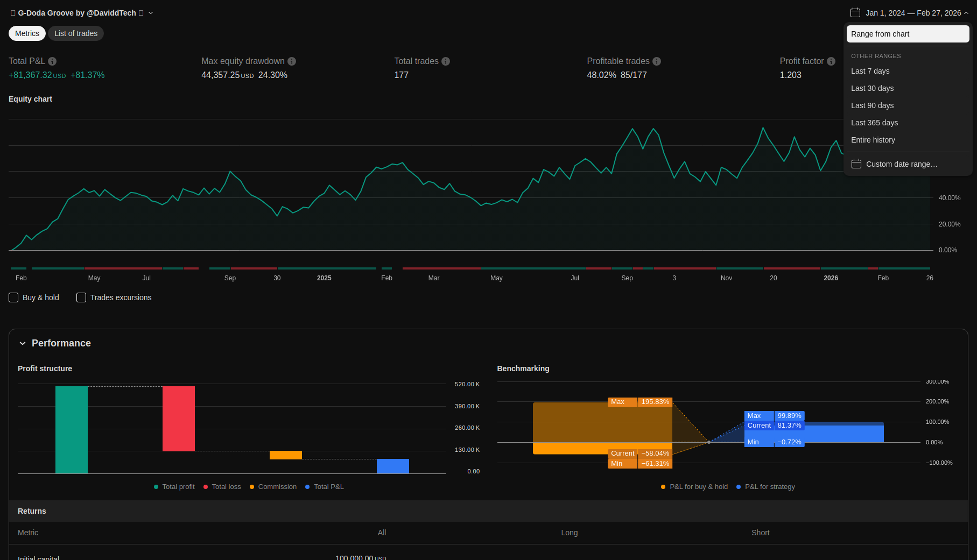Image resolution: width=977 pixels, height=560 pixels.
Task: Choose Last 30 days range
Action: (872, 88)
